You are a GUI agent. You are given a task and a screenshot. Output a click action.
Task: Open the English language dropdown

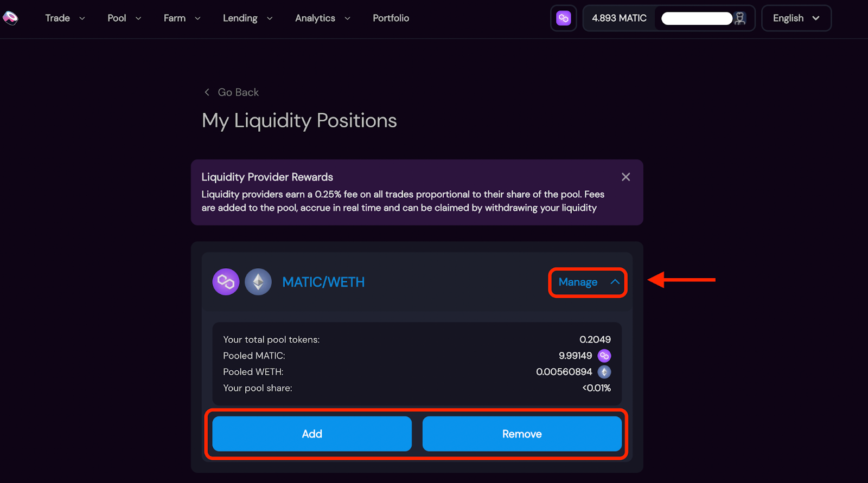[x=796, y=18]
